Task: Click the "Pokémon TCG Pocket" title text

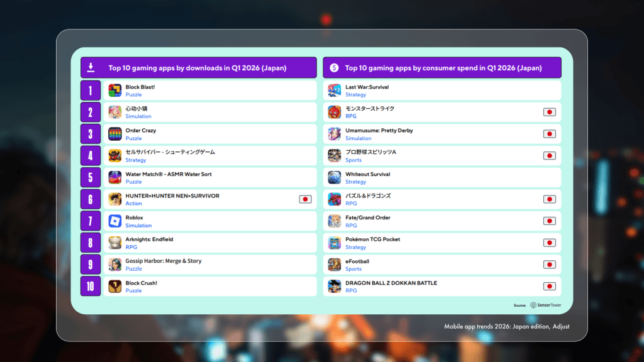Action: 372,239
